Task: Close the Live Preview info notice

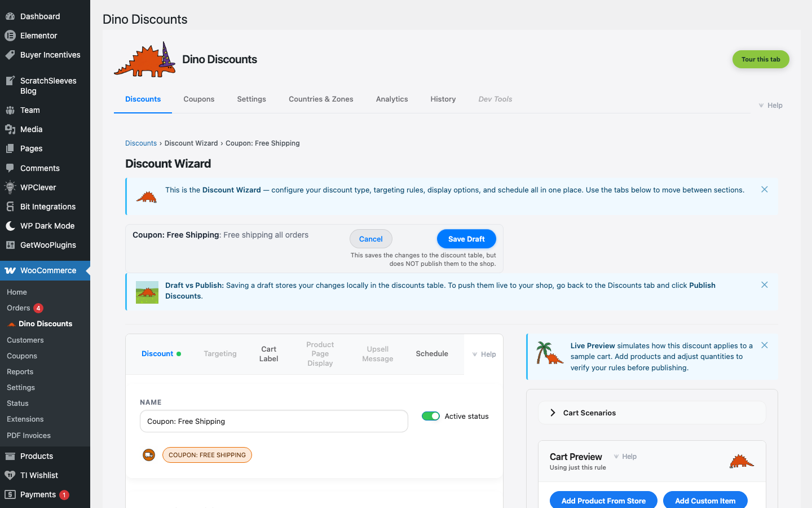Action: 765,345
